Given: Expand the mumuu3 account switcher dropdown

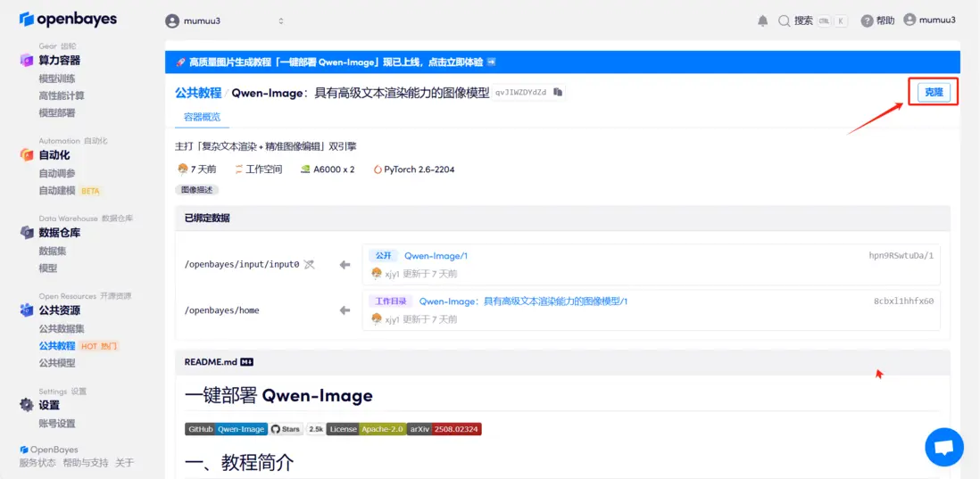Looking at the screenshot, I should pos(224,21).
